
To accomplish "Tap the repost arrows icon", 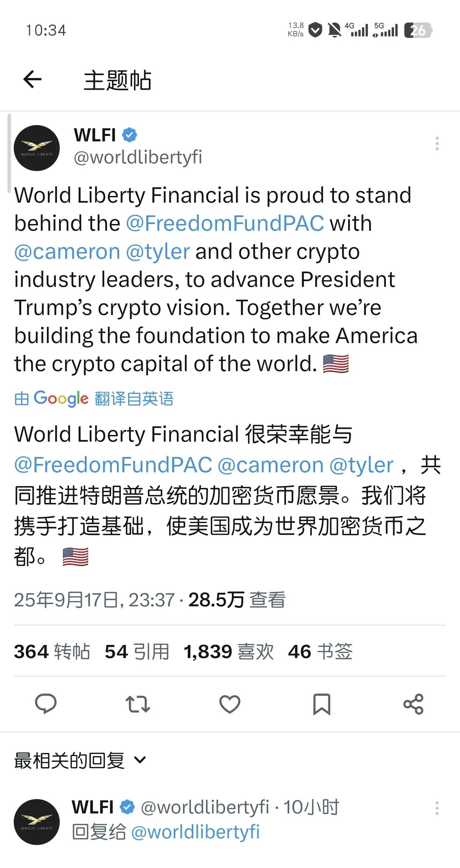I will click(x=138, y=704).
